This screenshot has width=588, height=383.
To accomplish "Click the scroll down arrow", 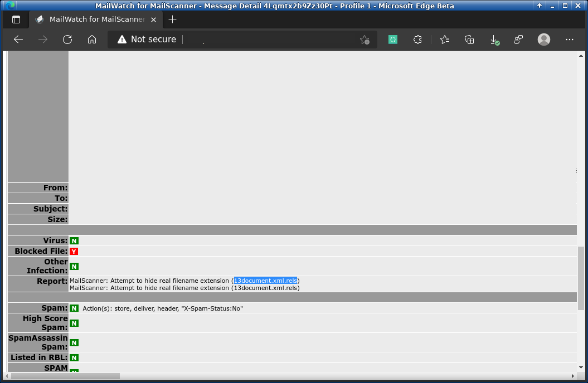I will point(581,367).
